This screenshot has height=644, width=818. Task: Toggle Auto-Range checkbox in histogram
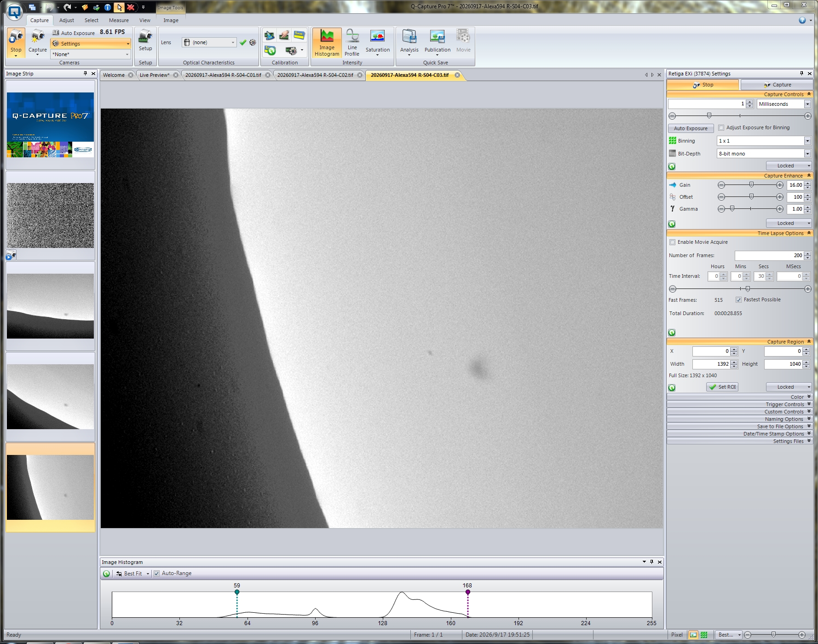[x=156, y=574]
